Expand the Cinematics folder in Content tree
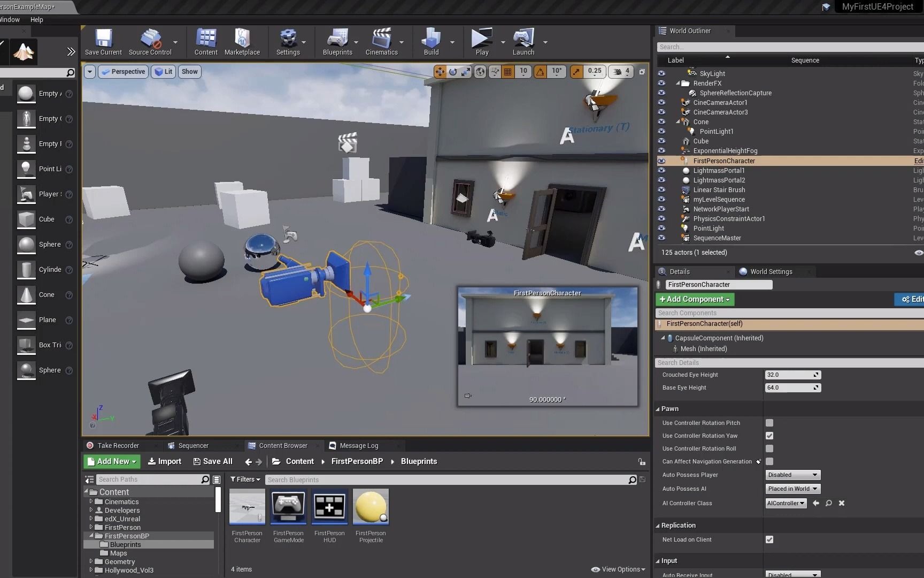This screenshot has height=578, width=924. click(x=91, y=501)
